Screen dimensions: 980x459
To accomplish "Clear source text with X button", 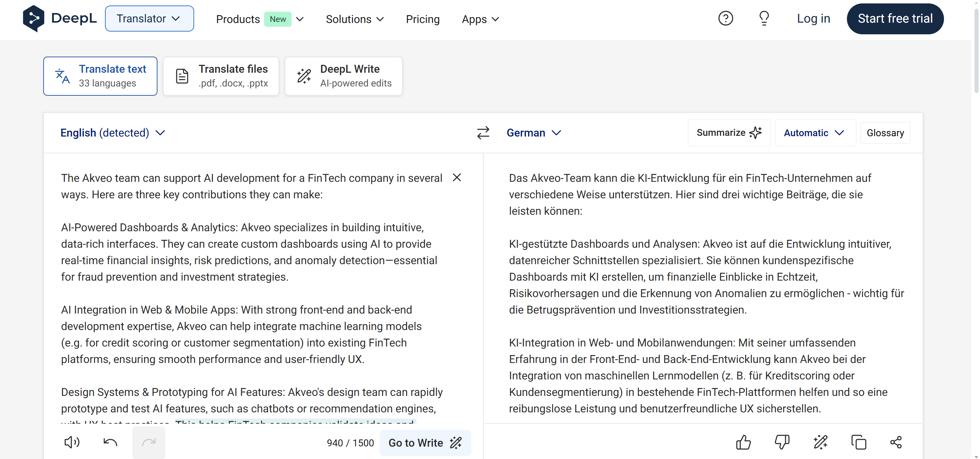I will tap(457, 178).
